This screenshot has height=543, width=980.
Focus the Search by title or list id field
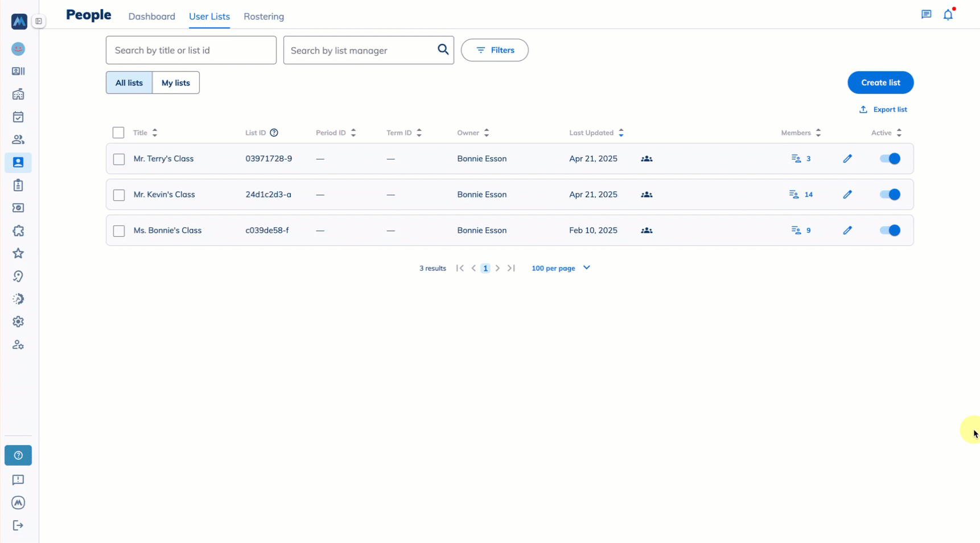point(191,50)
